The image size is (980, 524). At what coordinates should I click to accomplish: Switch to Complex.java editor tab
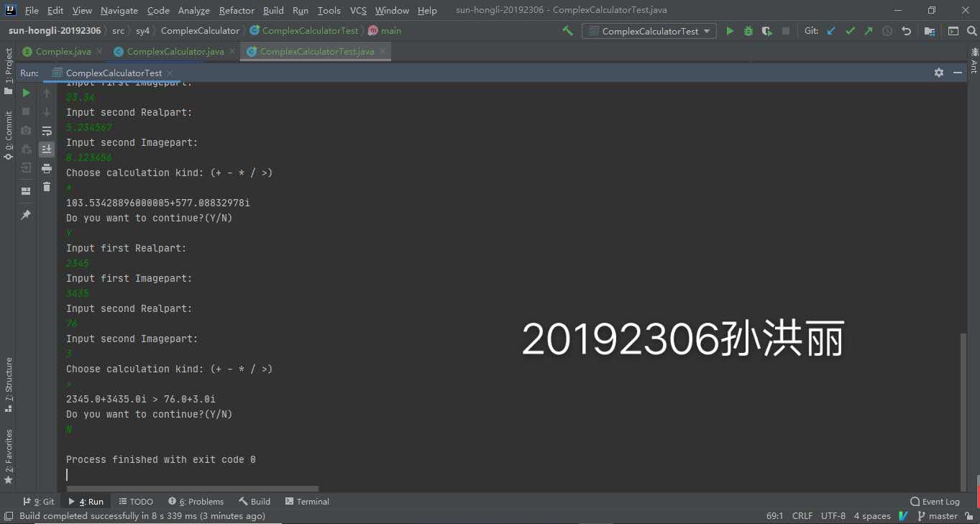click(63, 52)
